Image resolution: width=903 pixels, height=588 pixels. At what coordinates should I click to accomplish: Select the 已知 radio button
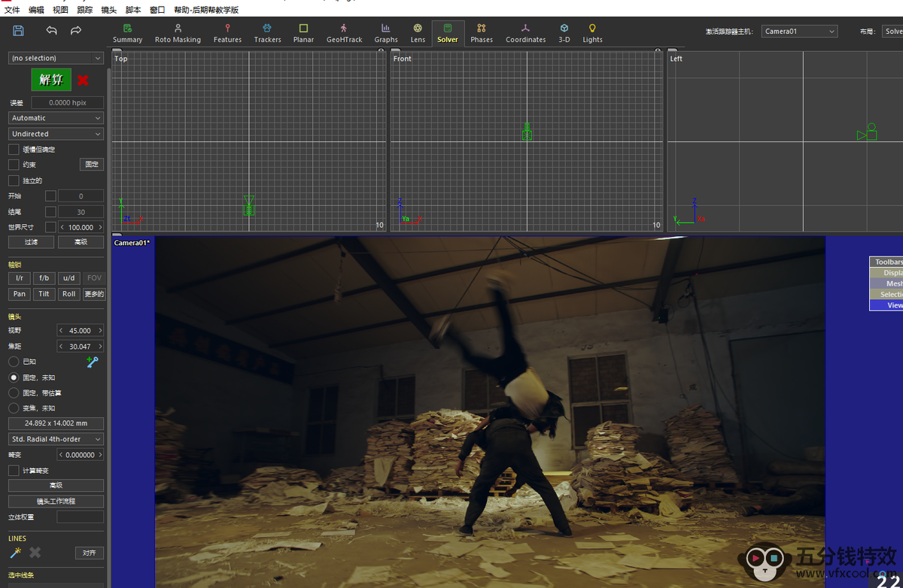tap(14, 362)
